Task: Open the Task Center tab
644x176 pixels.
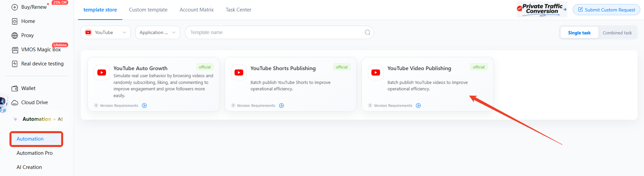Action: pos(239,10)
